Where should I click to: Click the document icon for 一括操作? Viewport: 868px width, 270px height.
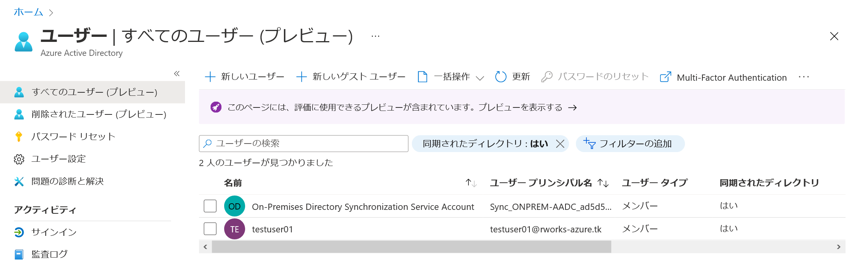422,77
